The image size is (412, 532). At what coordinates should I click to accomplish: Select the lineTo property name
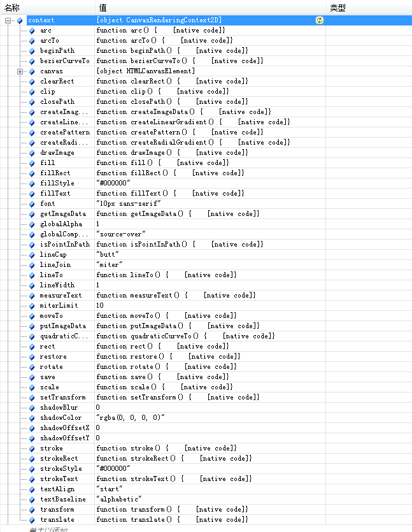pyautogui.click(x=52, y=275)
